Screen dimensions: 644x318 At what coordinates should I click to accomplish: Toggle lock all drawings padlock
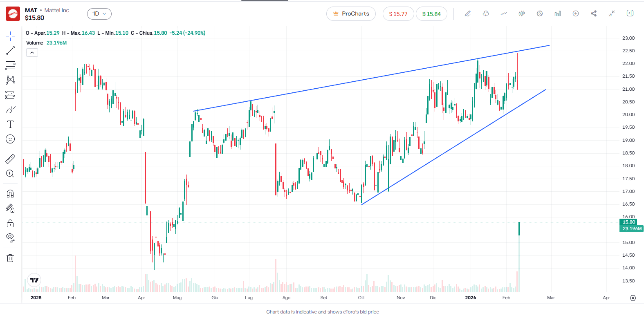10,223
